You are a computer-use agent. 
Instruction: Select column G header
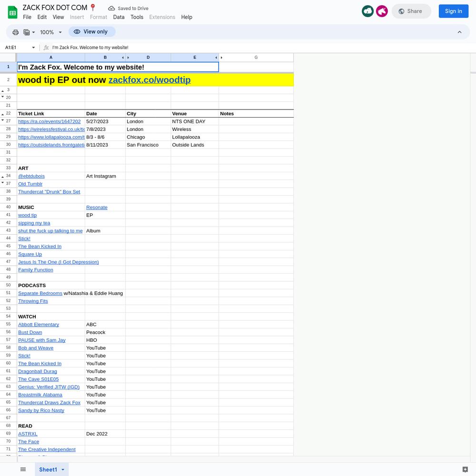[x=256, y=58]
